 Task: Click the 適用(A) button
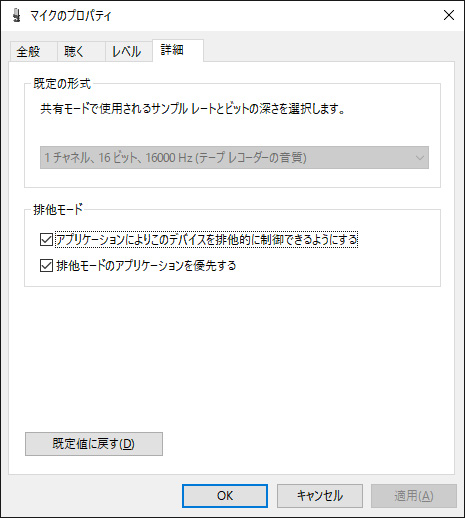[x=414, y=496]
